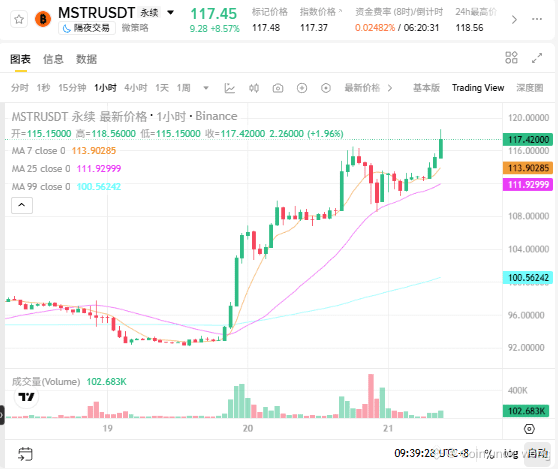Select the 15分钟 interval
558x469 pixels.
72,88
